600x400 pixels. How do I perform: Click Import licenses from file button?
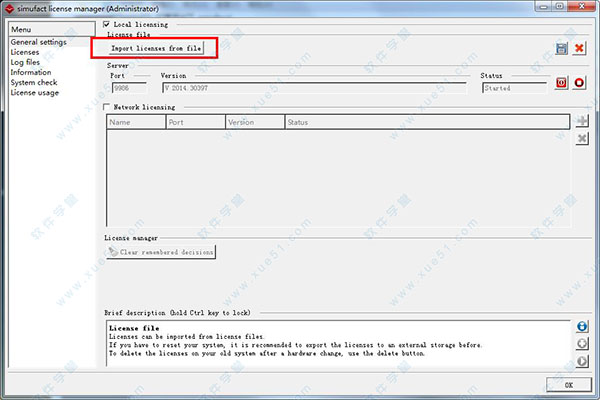pyautogui.click(x=156, y=48)
